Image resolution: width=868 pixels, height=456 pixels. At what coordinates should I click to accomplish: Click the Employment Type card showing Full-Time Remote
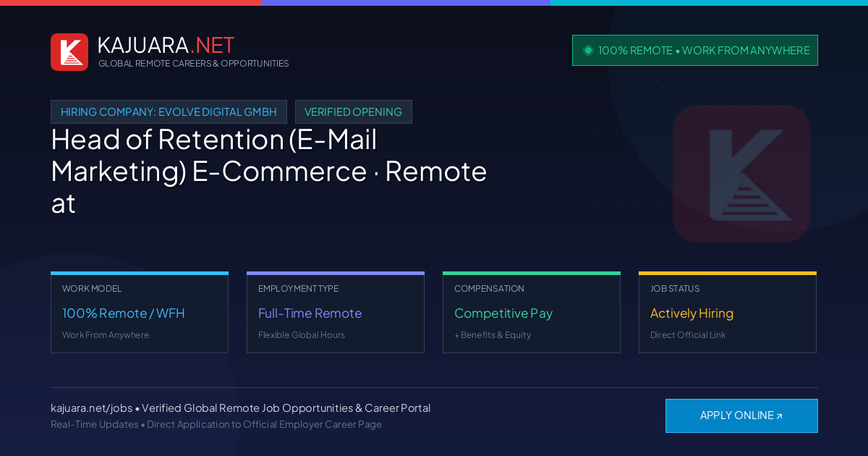tap(336, 313)
